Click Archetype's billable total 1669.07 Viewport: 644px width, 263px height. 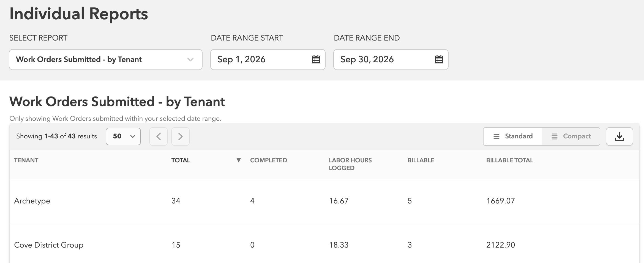(501, 201)
